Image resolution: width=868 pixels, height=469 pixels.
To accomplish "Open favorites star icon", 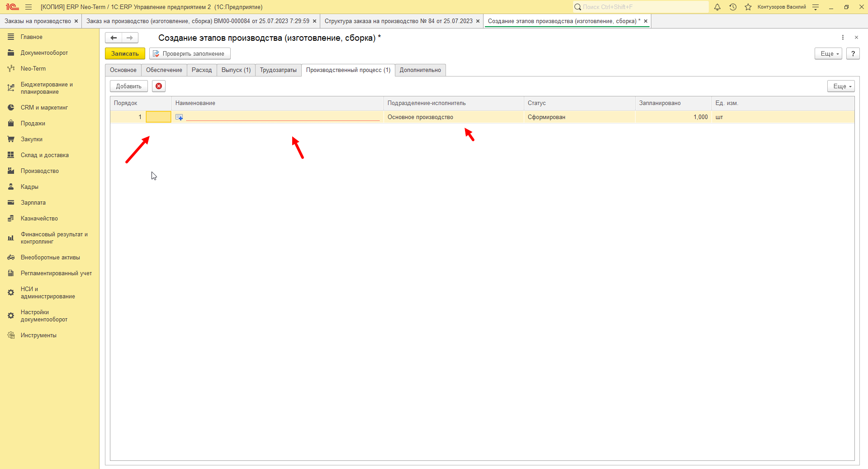I will click(x=748, y=7).
